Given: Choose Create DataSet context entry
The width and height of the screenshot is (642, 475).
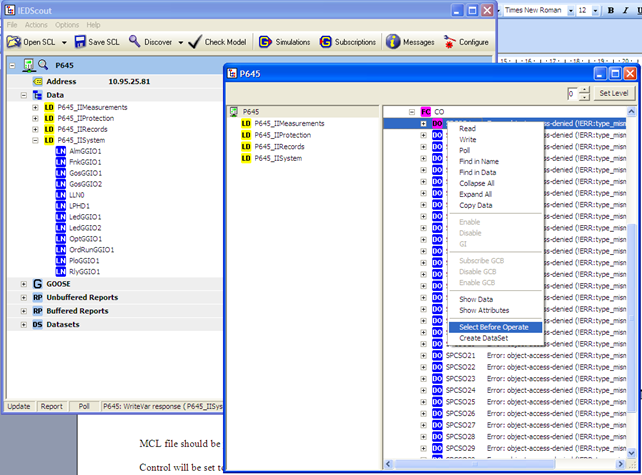Looking at the screenshot, I should click(x=484, y=338).
